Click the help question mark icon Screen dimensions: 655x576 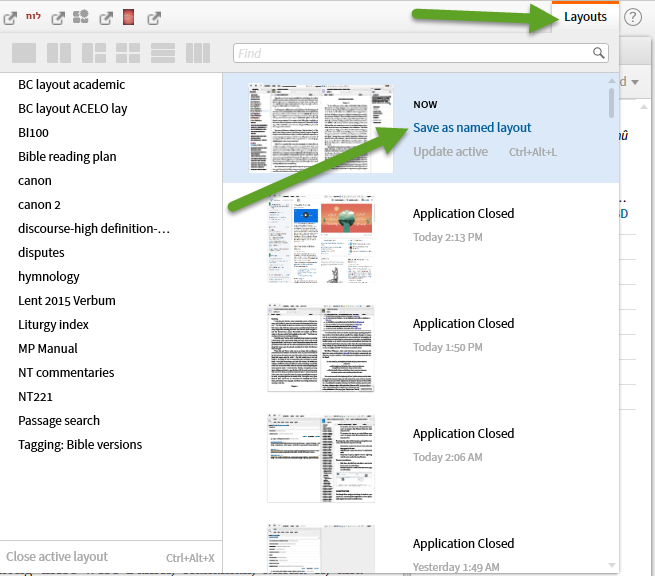click(633, 18)
